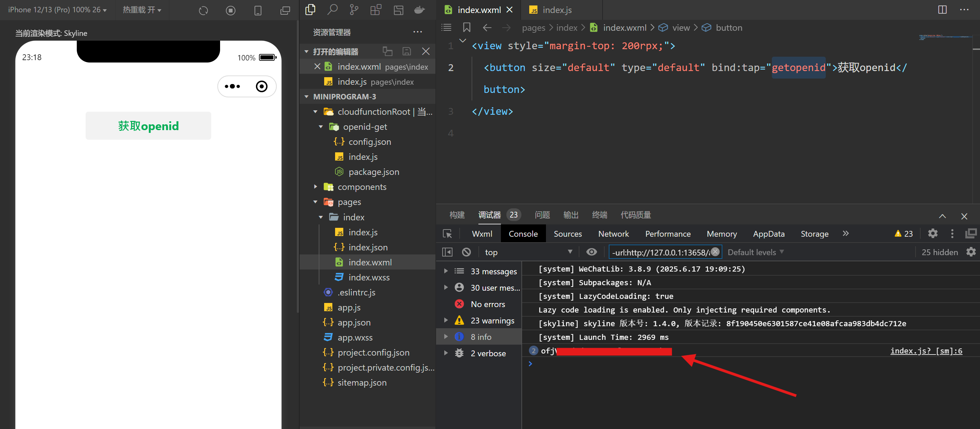
Task: Open debugger console settings gear
Action: click(933, 233)
